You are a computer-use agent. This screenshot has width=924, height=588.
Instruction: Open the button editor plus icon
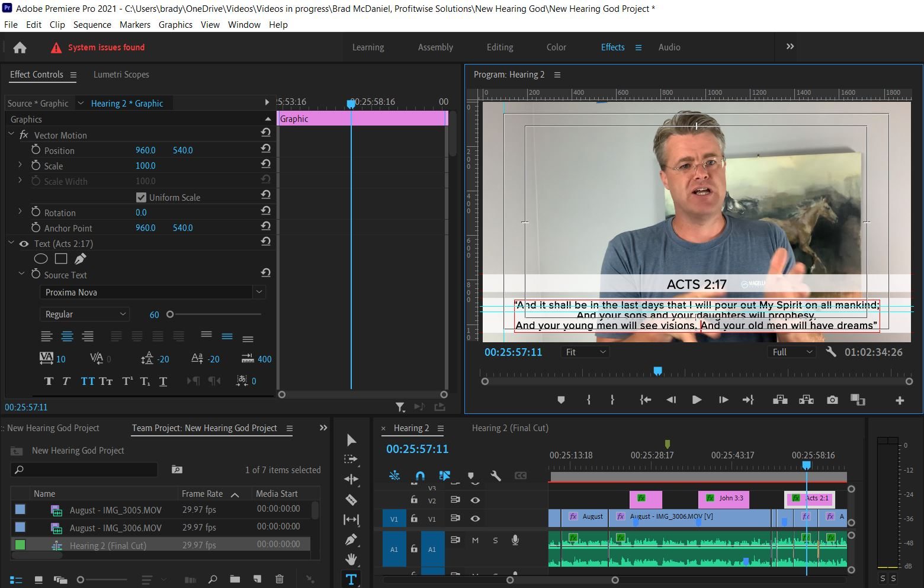900,400
